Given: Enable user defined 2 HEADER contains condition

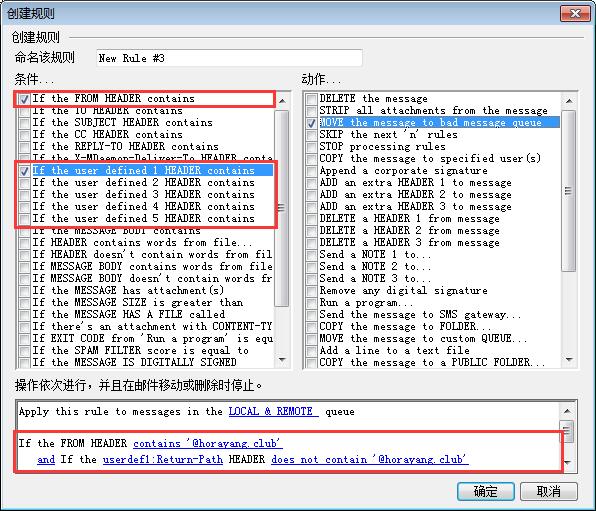Looking at the screenshot, I should 24,183.
